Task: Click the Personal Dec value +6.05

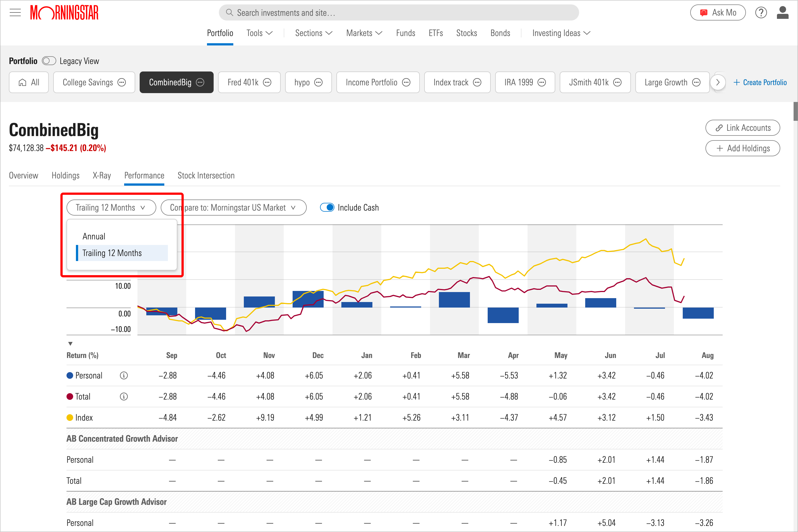Action: (x=314, y=376)
